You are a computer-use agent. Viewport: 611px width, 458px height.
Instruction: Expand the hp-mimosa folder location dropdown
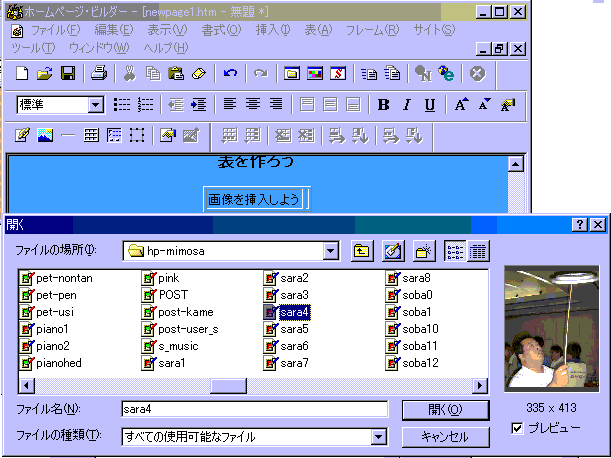(331, 250)
